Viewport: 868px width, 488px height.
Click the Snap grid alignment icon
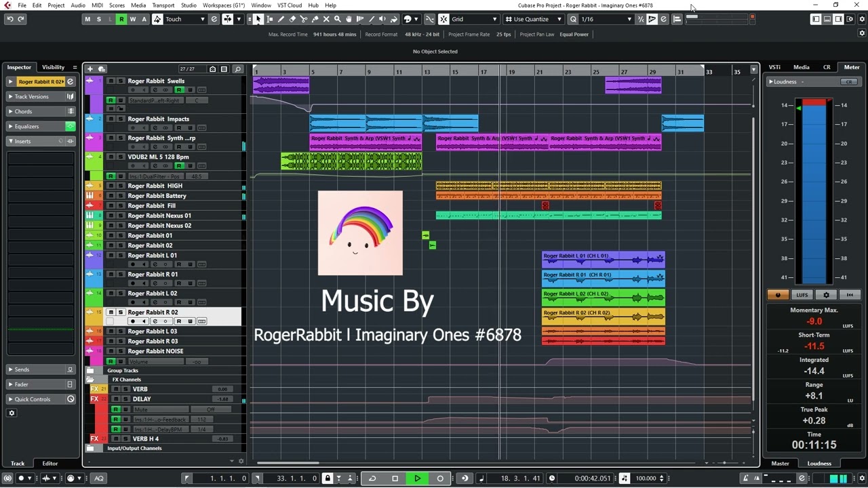443,19
